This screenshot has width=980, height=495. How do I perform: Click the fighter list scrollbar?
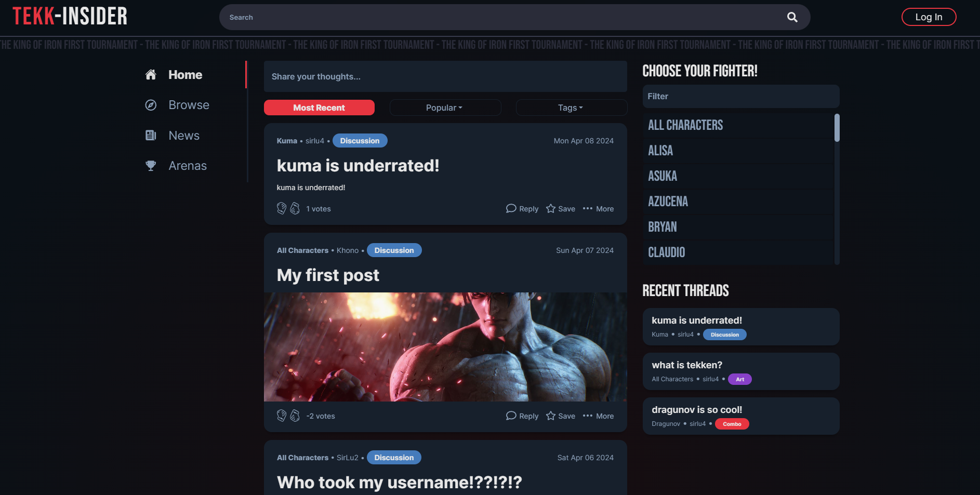pyautogui.click(x=837, y=128)
